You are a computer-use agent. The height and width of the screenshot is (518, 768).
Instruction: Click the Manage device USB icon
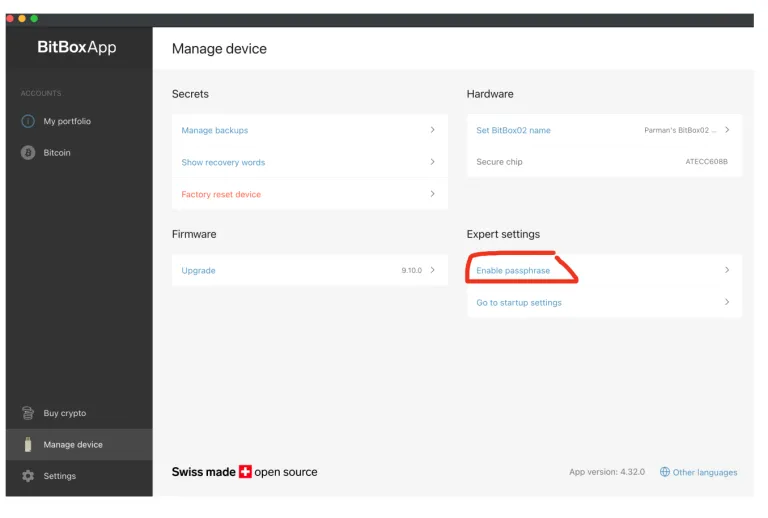[x=28, y=445]
